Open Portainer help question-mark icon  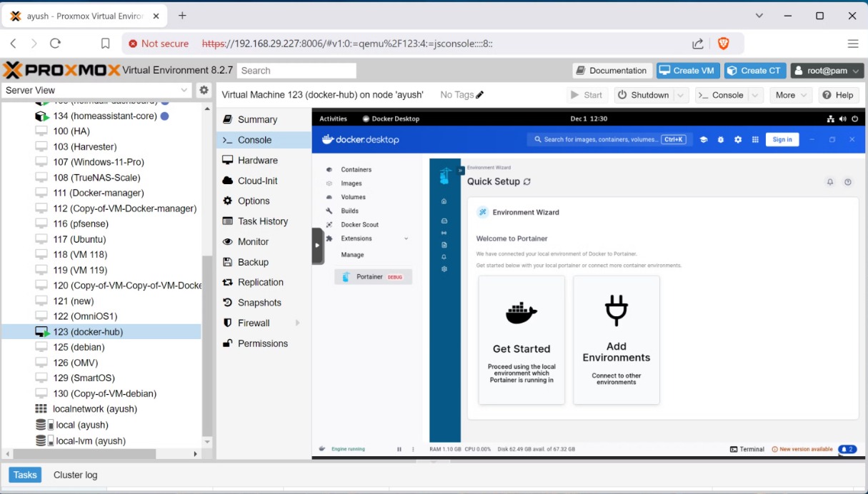pos(848,182)
